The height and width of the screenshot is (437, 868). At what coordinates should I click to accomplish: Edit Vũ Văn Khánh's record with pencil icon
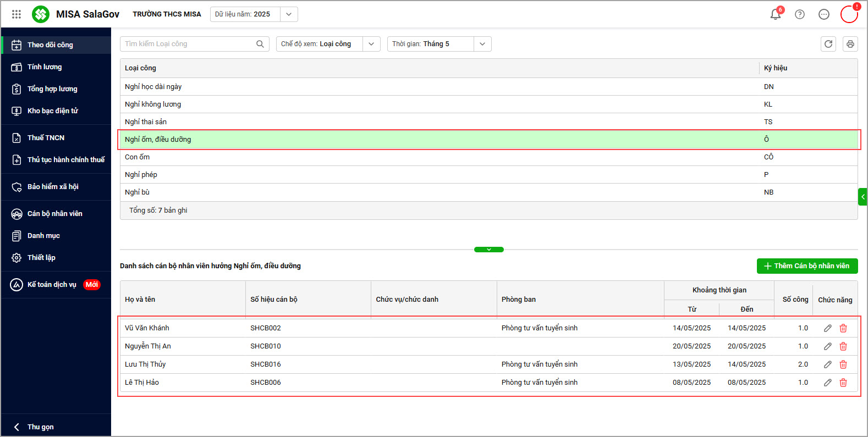pos(827,328)
